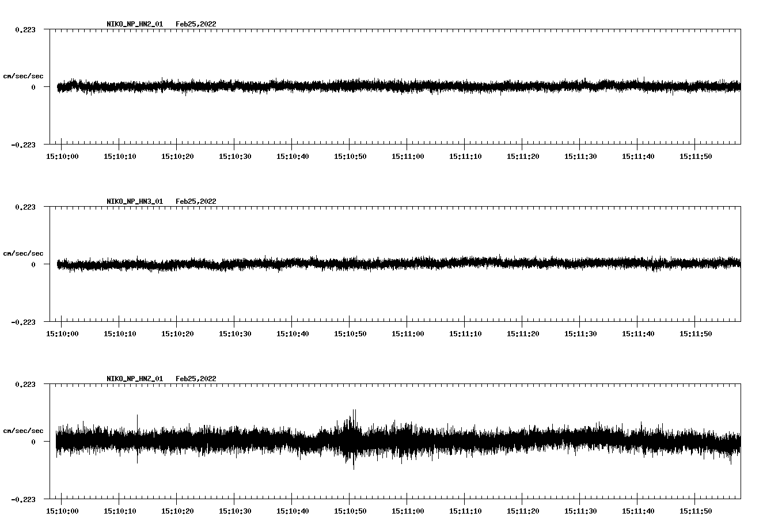Click the -0.223 lower limit of HNZ axis
This screenshot has width=782, height=532.
coord(23,499)
